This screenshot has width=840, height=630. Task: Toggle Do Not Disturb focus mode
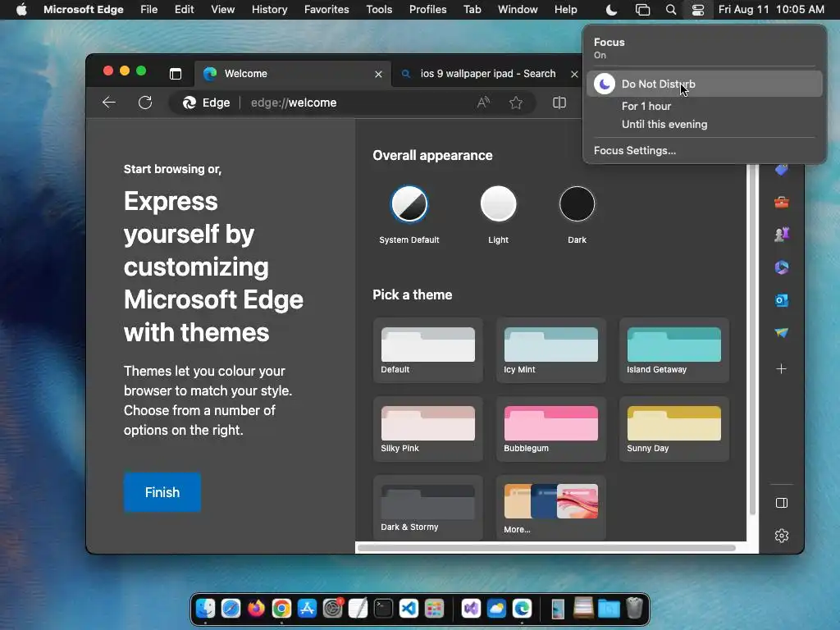click(705, 84)
